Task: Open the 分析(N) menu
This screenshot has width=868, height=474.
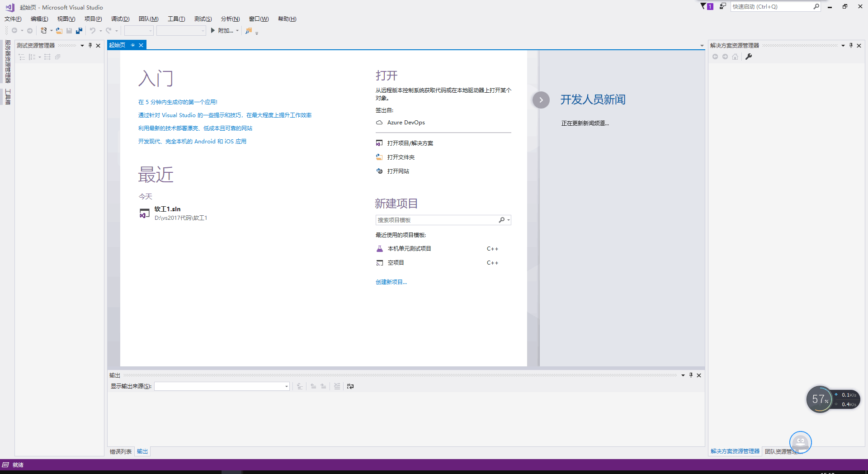Action: click(230, 19)
